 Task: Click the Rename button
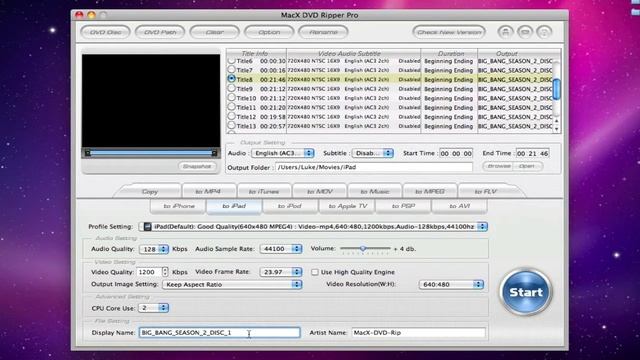click(x=323, y=32)
